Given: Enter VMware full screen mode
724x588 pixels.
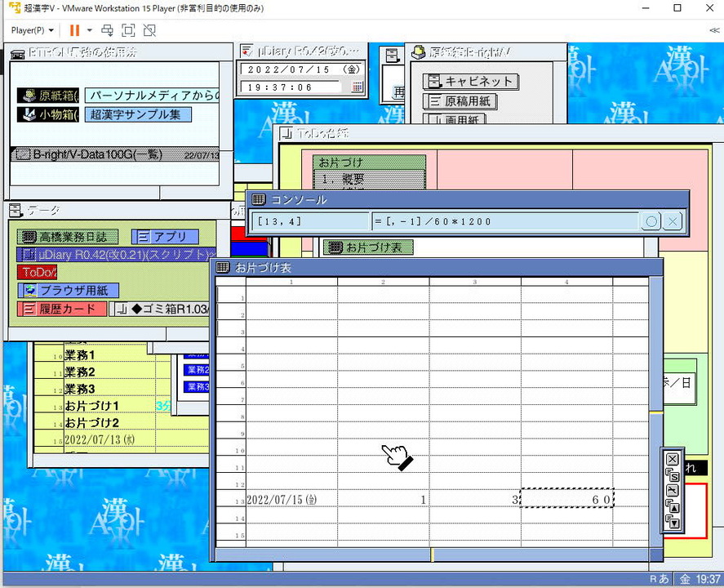Looking at the screenshot, I should (128, 30).
